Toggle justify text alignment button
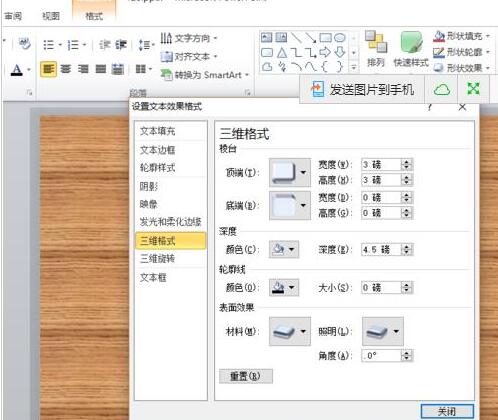498x420 pixels. [x=101, y=69]
